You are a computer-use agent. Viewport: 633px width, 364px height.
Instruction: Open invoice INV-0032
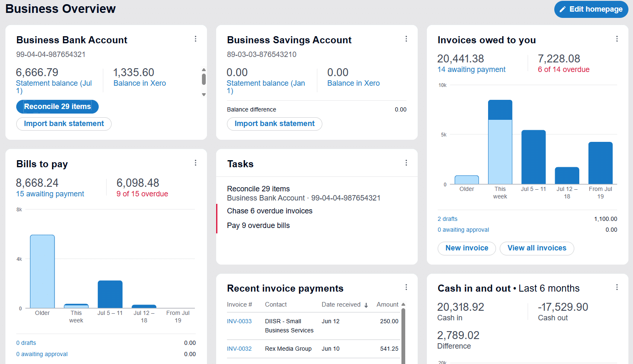pyautogui.click(x=239, y=349)
